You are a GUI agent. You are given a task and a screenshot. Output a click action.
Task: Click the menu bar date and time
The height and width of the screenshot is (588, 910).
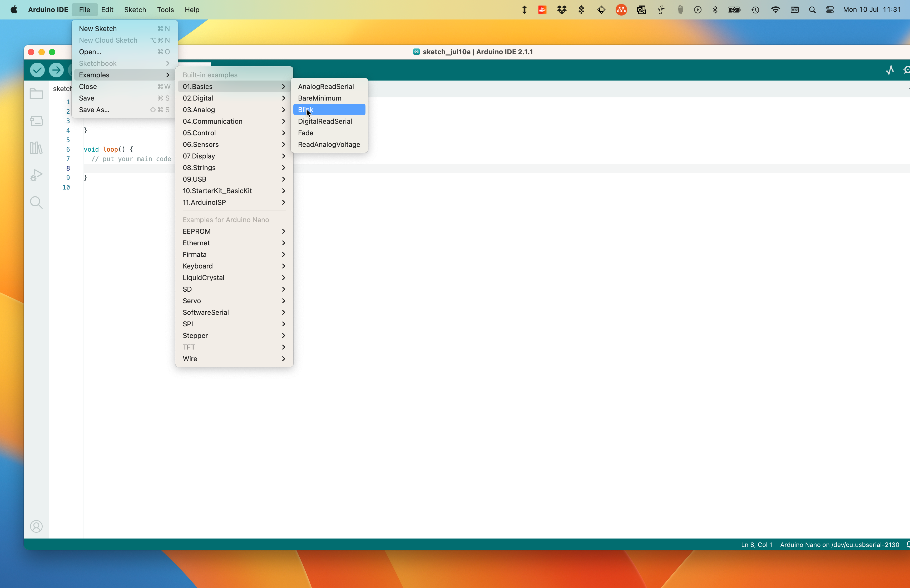tap(872, 9)
